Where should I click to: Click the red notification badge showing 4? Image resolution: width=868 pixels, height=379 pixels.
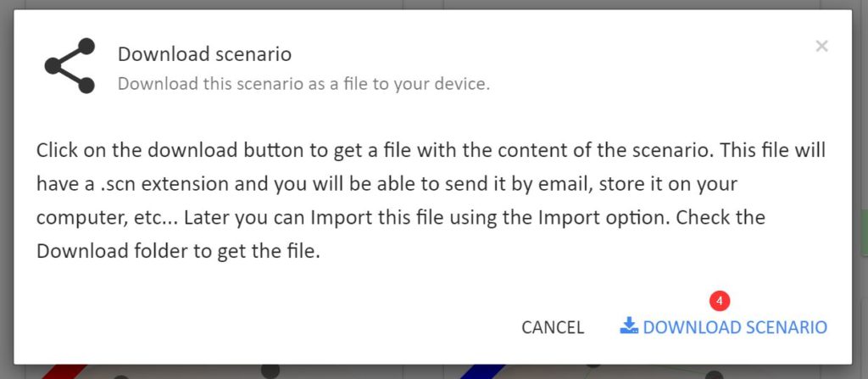click(x=719, y=301)
